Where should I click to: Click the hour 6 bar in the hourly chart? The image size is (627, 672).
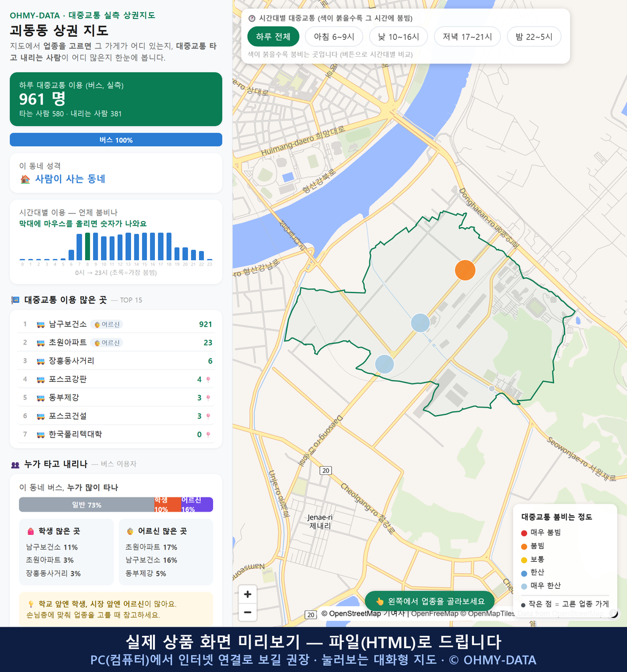click(x=71, y=255)
